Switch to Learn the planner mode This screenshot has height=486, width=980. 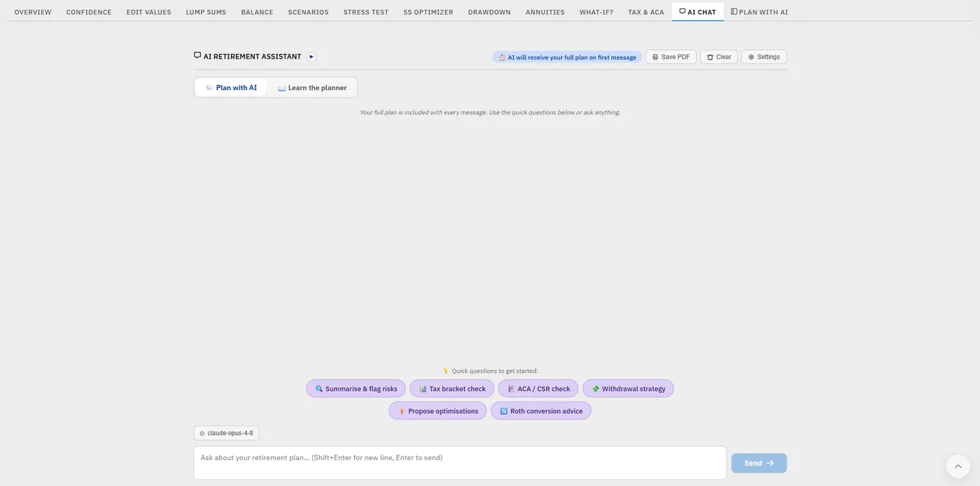312,87
